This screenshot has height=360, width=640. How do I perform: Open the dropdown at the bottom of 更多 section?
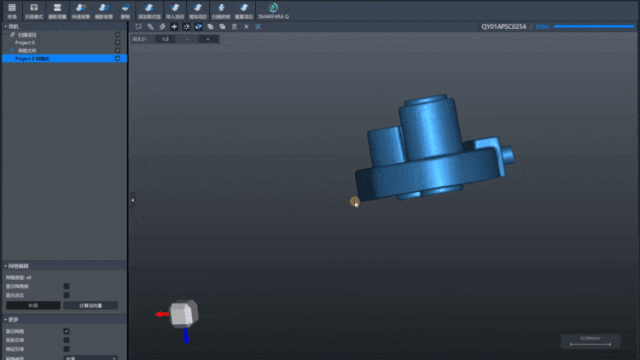91,358
